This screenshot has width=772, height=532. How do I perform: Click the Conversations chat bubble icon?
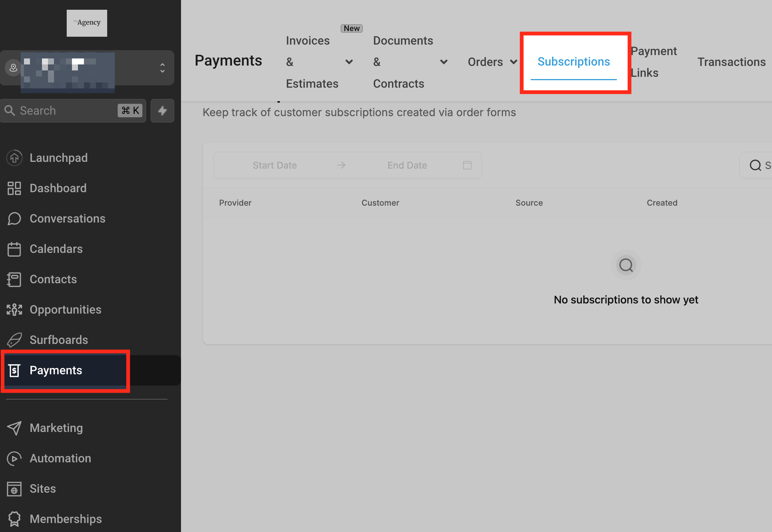click(x=14, y=218)
